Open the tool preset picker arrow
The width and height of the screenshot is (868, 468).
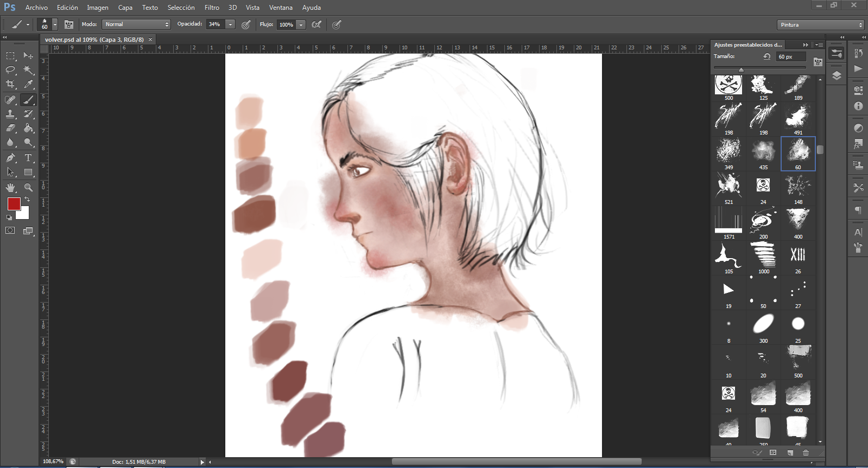(x=28, y=24)
